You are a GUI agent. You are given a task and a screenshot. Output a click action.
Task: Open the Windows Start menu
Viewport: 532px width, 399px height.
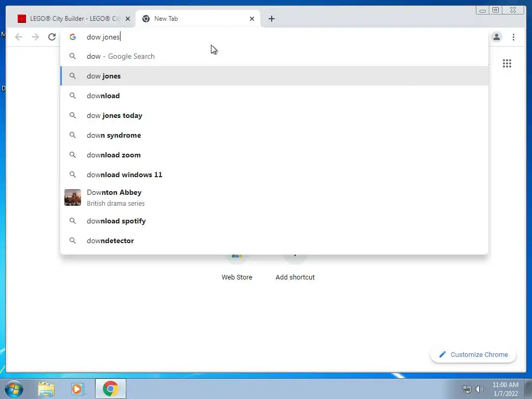point(14,389)
